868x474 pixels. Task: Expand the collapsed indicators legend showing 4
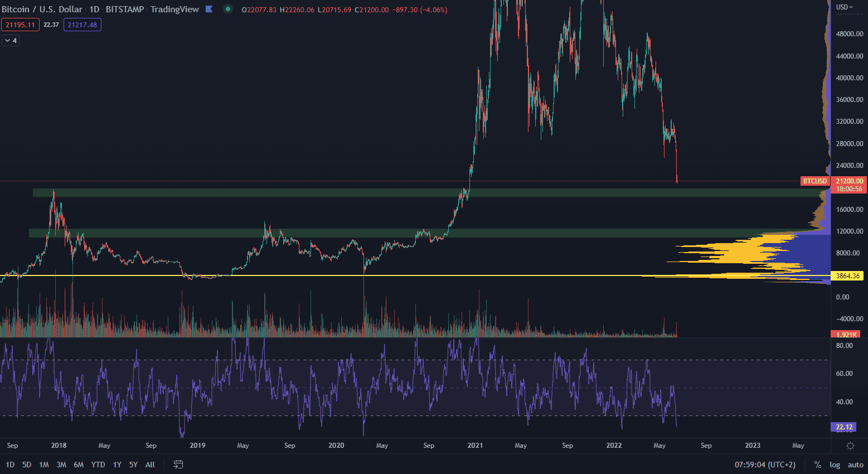click(11, 41)
